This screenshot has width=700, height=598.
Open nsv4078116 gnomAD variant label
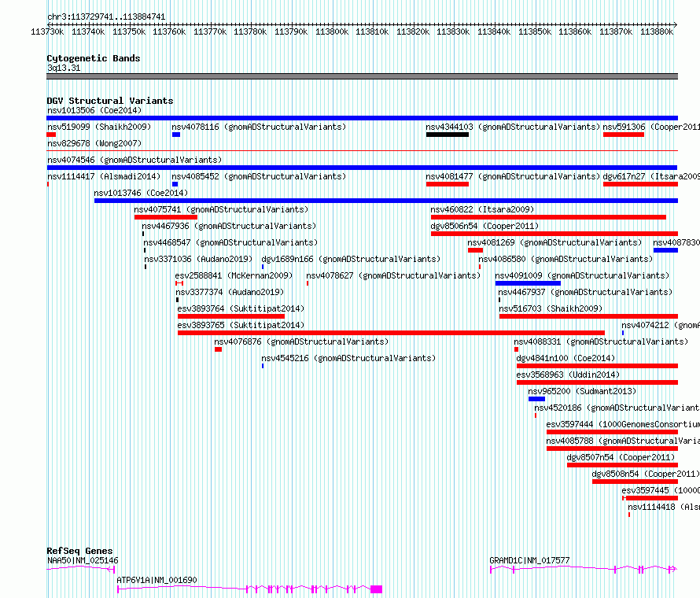(x=259, y=127)
